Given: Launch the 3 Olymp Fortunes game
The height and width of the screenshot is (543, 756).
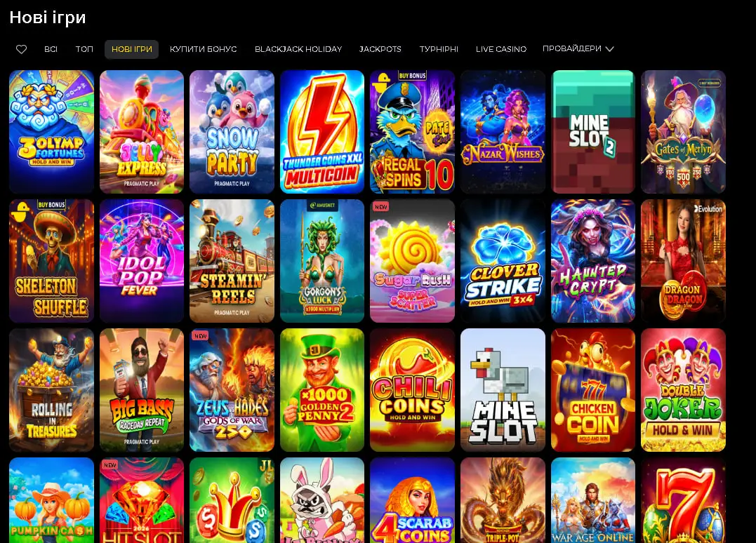Looking at the screenshot, I should (x=51, y=131).
